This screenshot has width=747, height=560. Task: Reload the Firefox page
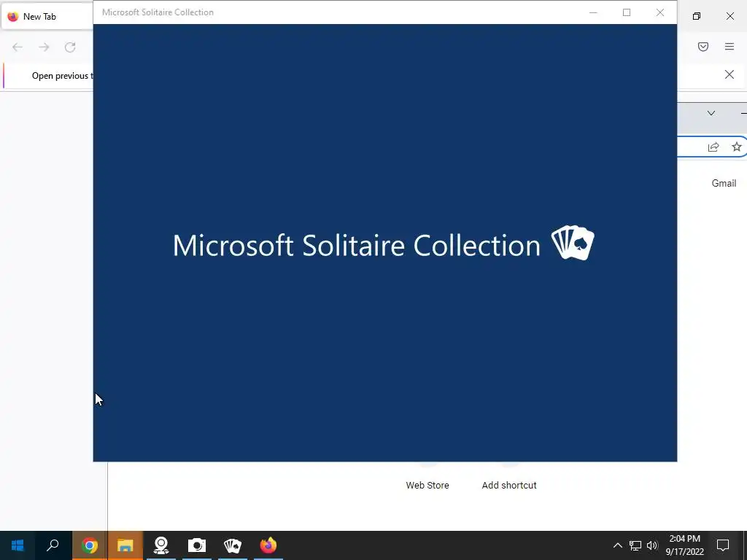(70, 47)
